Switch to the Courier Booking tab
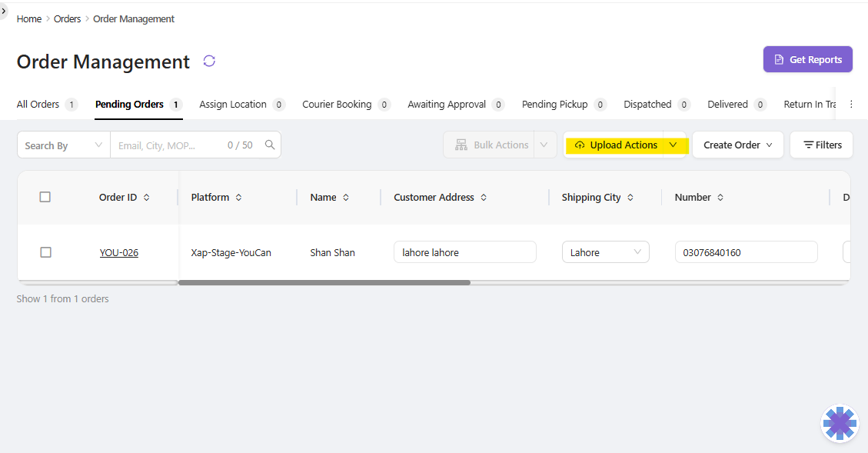Viewport: 868px width, 453px height. click(x=337, y=105)
